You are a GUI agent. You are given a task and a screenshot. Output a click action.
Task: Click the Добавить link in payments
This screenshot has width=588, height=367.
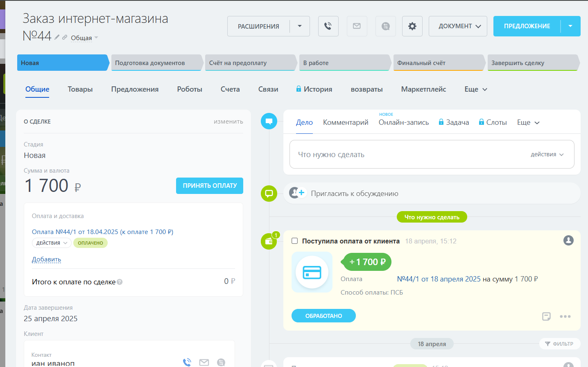(46, 259)
